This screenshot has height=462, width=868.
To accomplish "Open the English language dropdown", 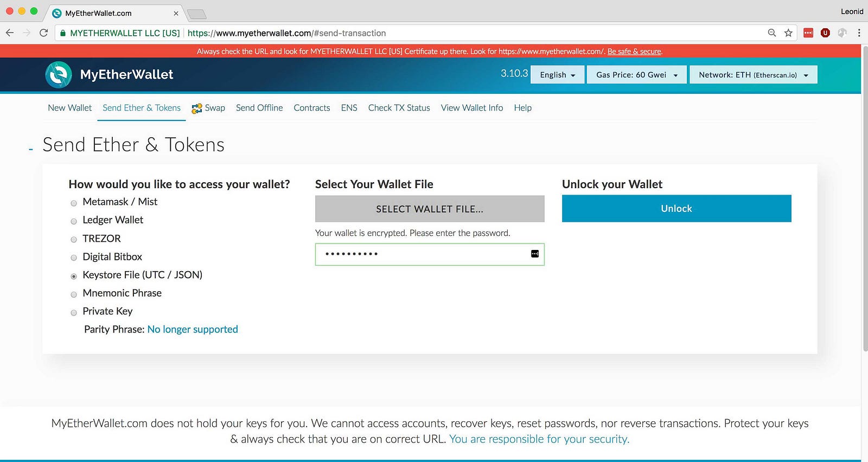I will [x=557, y=75].
